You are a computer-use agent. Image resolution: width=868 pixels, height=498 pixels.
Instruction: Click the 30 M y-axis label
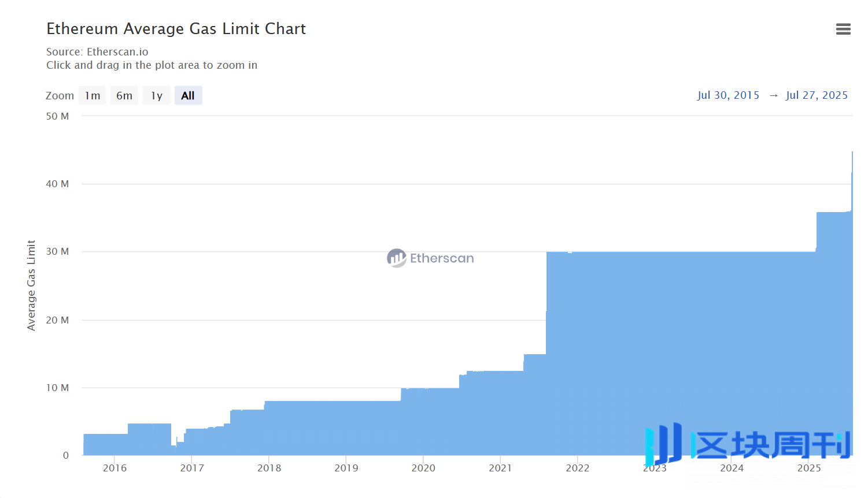[57, 251]
